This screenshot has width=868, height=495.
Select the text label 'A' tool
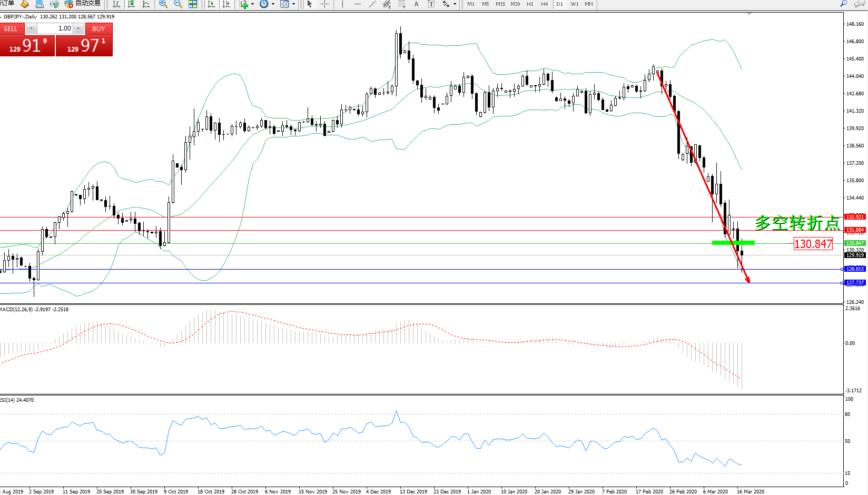pyautogui.click(x=416, y=4)
